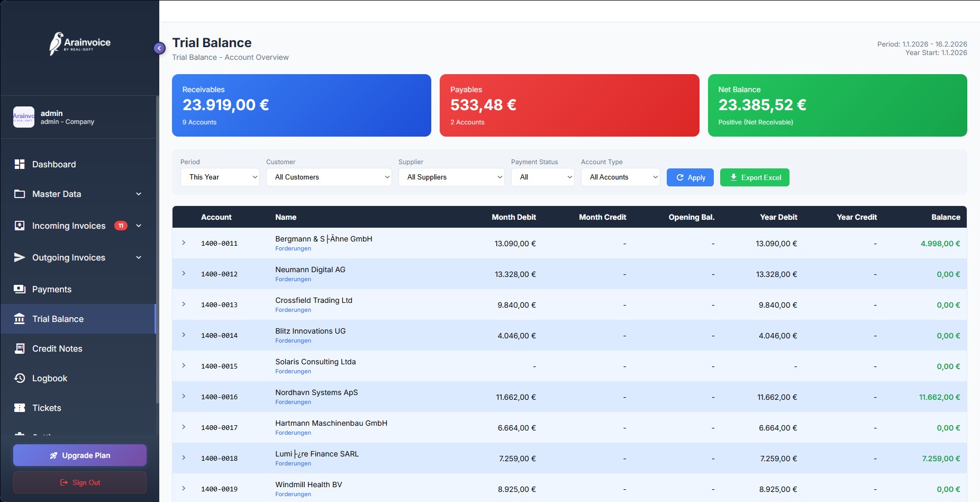980x502 pixels.
Task: Navigate to the Dashboard menu item
Action: pyautogui.click(x=53, y=164)
